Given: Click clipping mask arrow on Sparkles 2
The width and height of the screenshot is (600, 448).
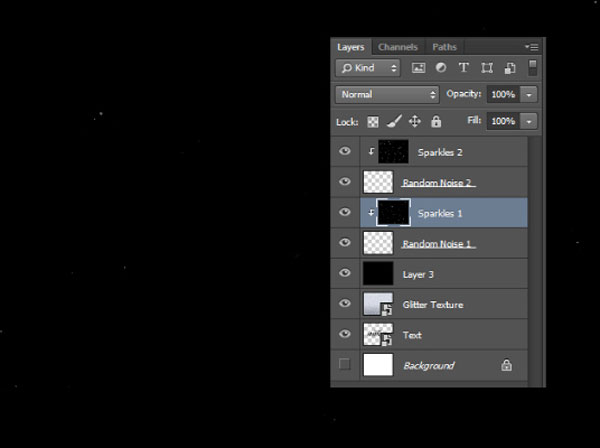Looking at the screenshot, I should click(x=371, y=152).
